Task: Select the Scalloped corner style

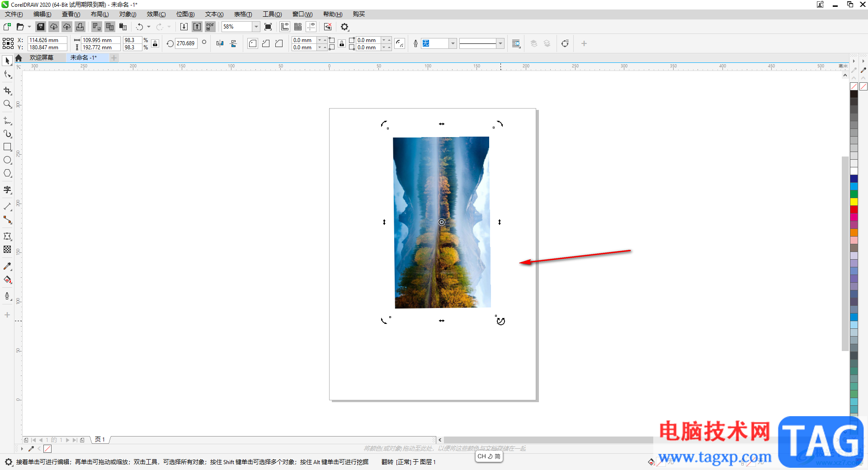Action: tap(266, 43)
